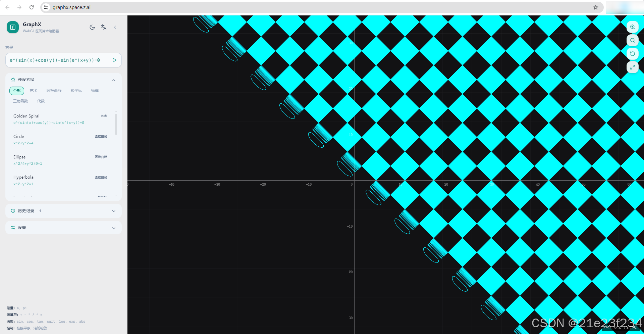Reload the browser page
The image size is (644, 334).
(32, 7)
